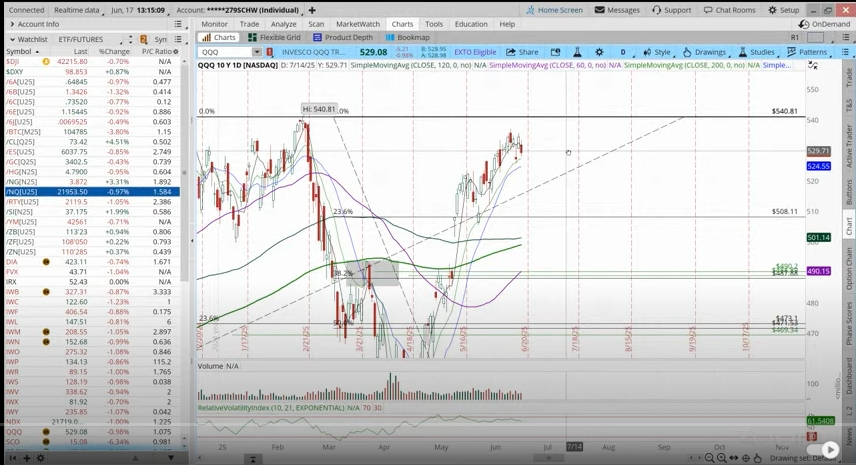This screenshot has width=856, height=465.
Task: Open the D timeframe dropdown
Action: 623,52
